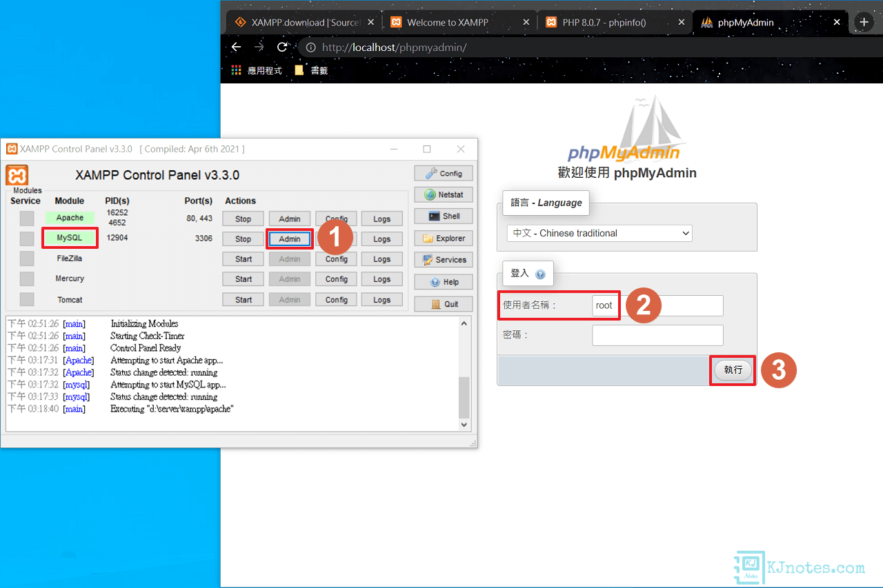This screenshot has height=588, width=883.
Task: Click the 執行 login button
Action: tap(733, 370)
